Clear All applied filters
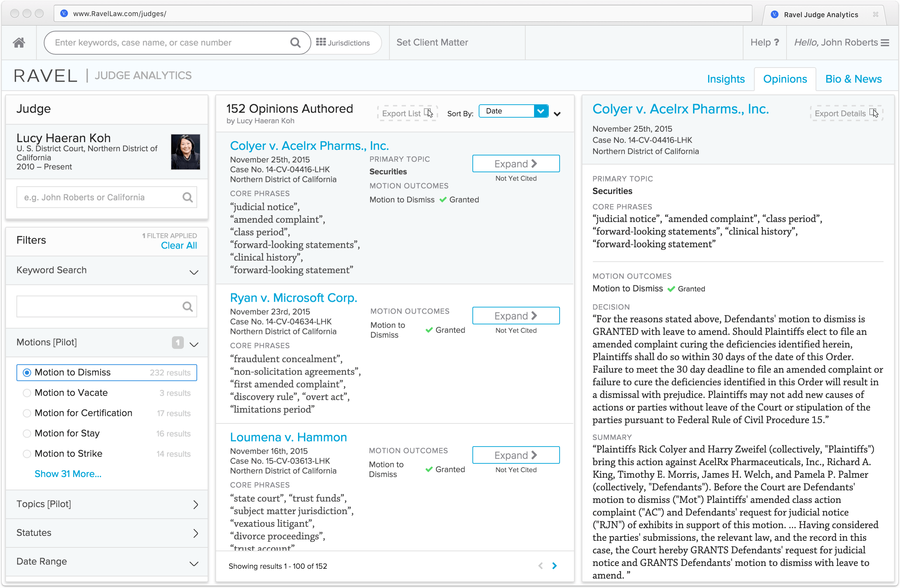Screen dimensions: 900x588 tap(179, 246)
